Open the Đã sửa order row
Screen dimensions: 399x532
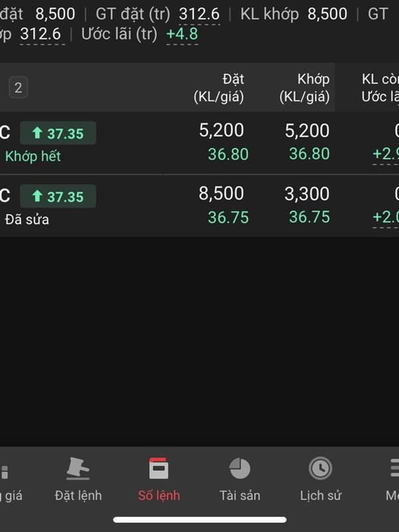(199, 206)
